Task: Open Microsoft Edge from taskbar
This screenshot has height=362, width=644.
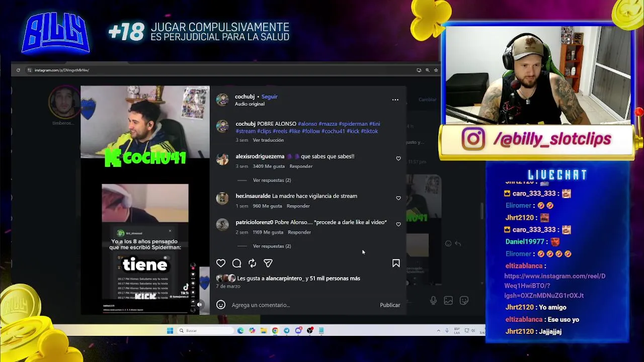Action: coord(240,330)
